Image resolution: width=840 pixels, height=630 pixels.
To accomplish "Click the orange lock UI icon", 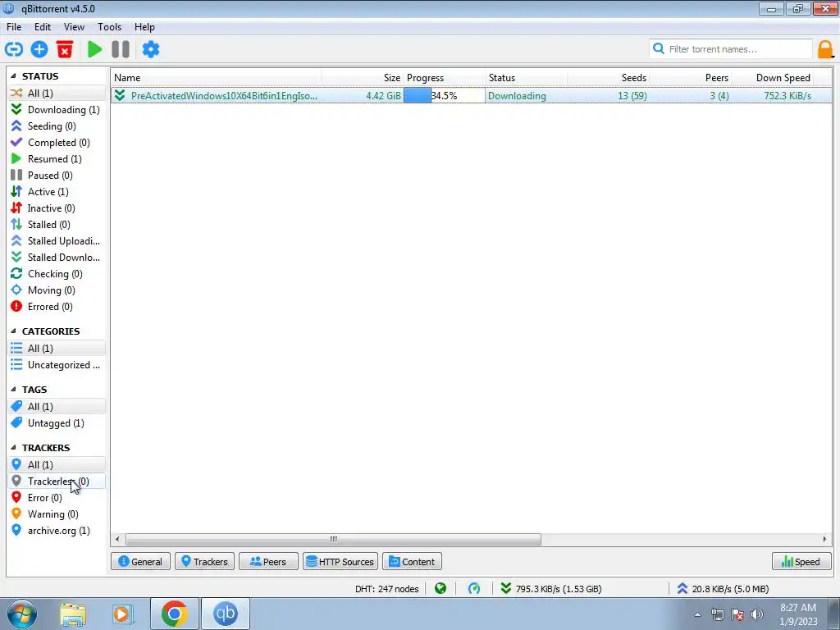I will [825, 49].
